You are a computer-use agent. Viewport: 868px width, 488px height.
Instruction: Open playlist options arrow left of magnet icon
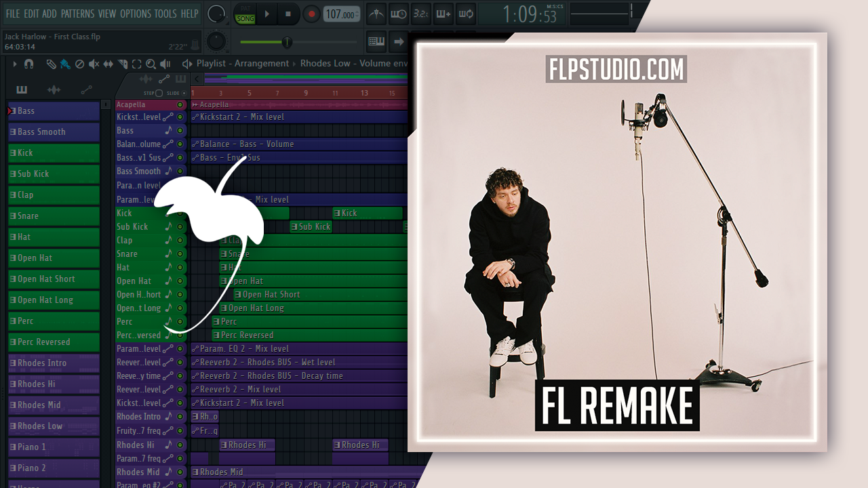click(x=14, y=64)
